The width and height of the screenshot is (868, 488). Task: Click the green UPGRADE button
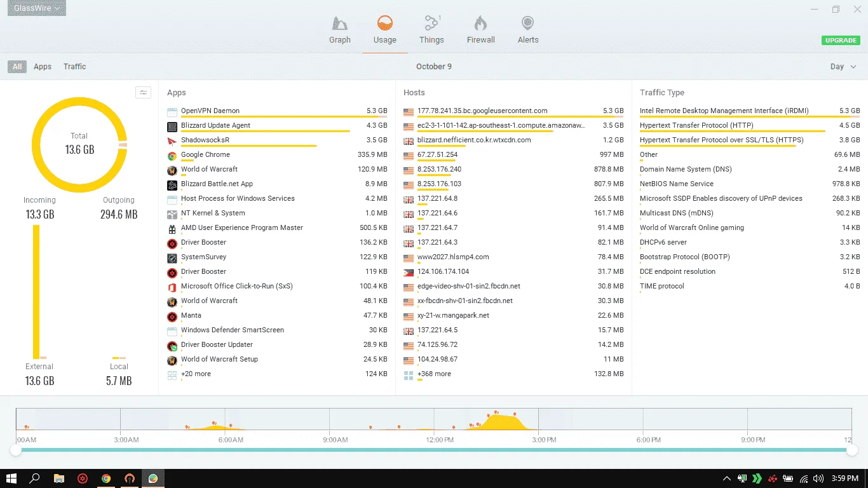point(841,40)
